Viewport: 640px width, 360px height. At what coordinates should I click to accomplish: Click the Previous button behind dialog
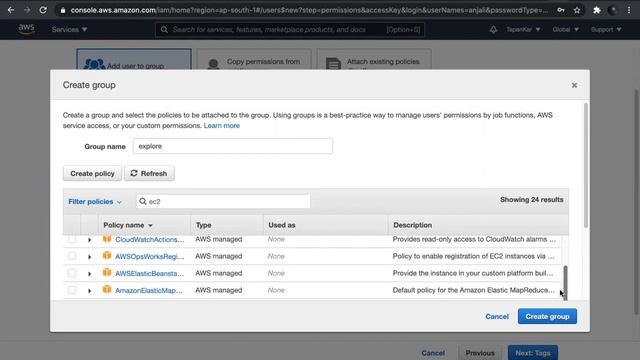480,353
